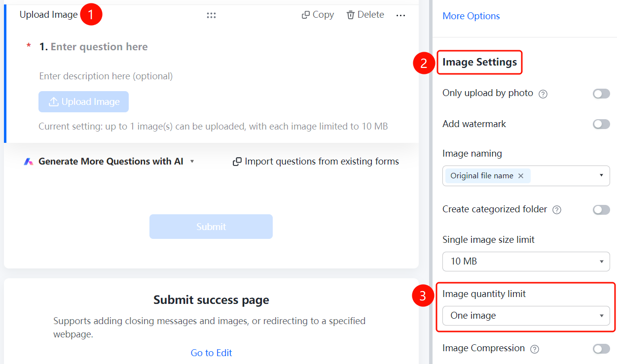Viewport: 617px width, 364px height.
Task: Click the blue Upload Image button
Action: [83, 101]
